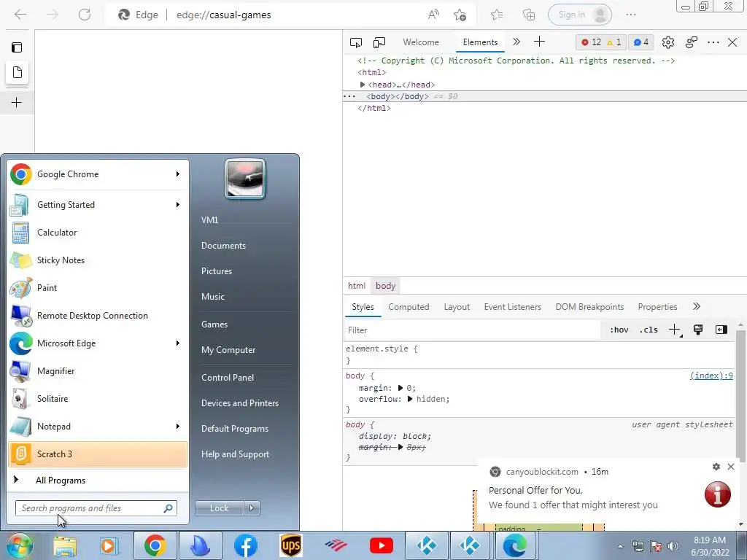The image size is (747, 560).
Task: Click the volume speaker tray icon
Action: (x=673, y=546)
